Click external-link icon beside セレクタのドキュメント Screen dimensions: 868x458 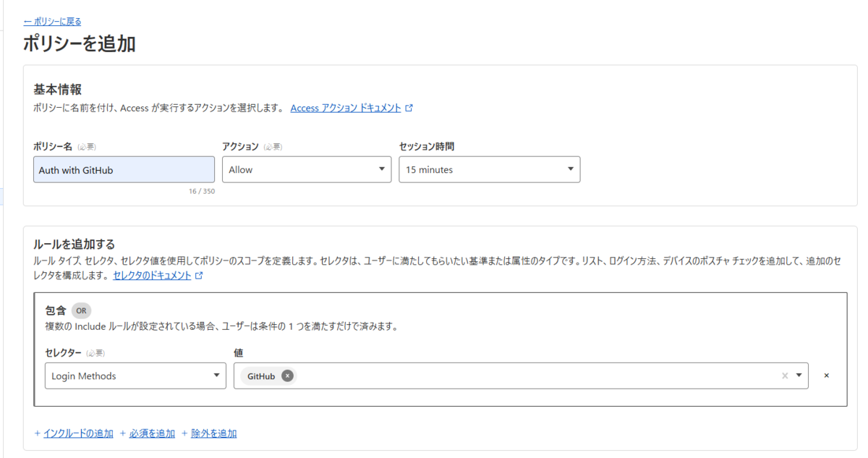(200, 276)
